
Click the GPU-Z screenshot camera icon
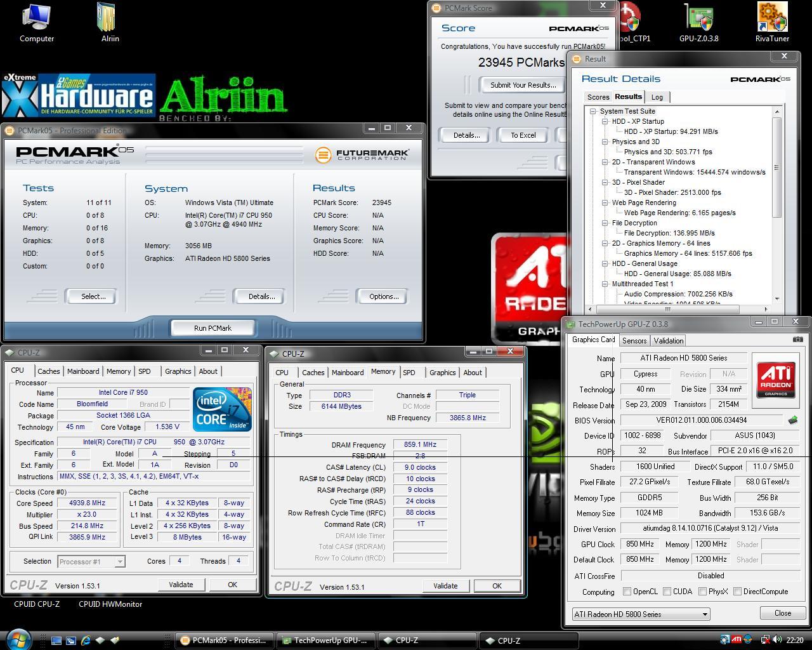click(x=797, y=339)
